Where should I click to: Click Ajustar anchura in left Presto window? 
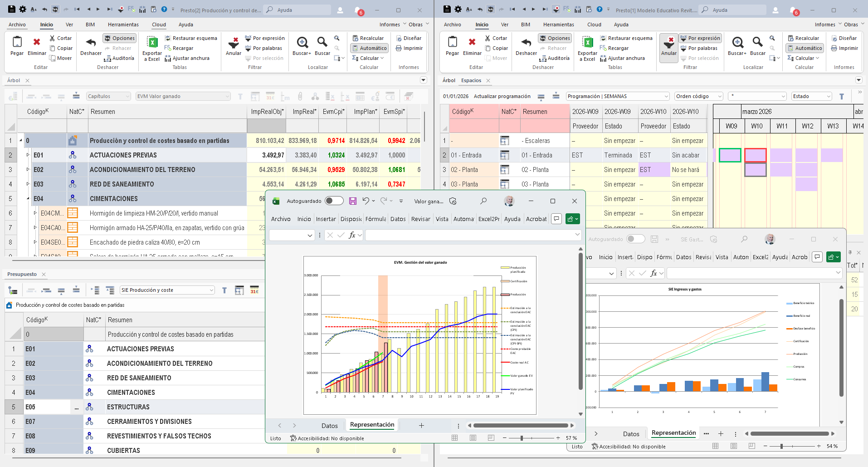[187, 58]
